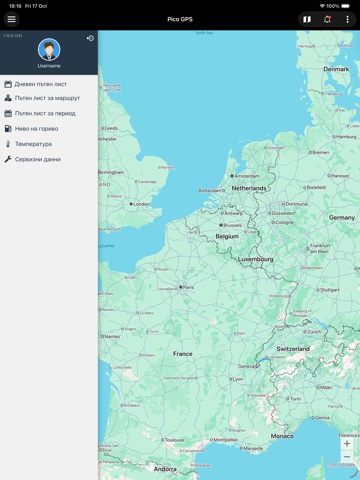Click the Denmark label on map
Viewport: 360px width, 480px height.
click(336, 69)
